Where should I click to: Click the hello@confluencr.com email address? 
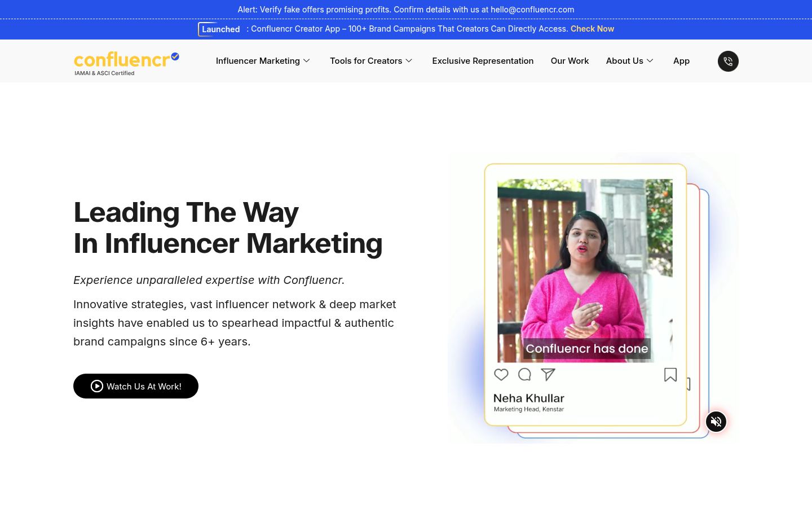click(x=532, y=10)
